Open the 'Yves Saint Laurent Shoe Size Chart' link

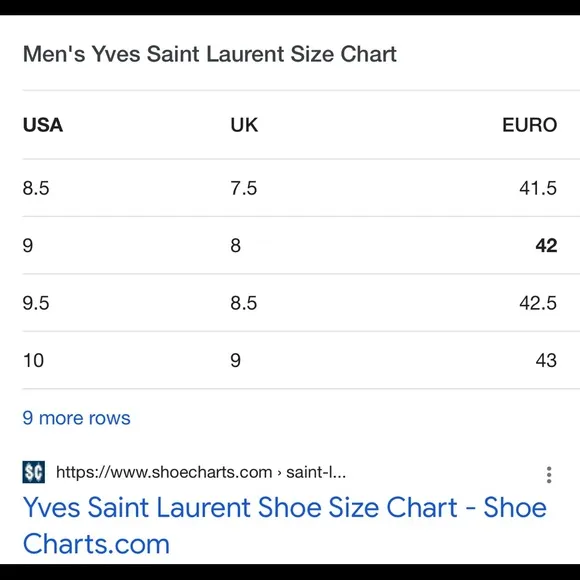[x=284, y=525]
